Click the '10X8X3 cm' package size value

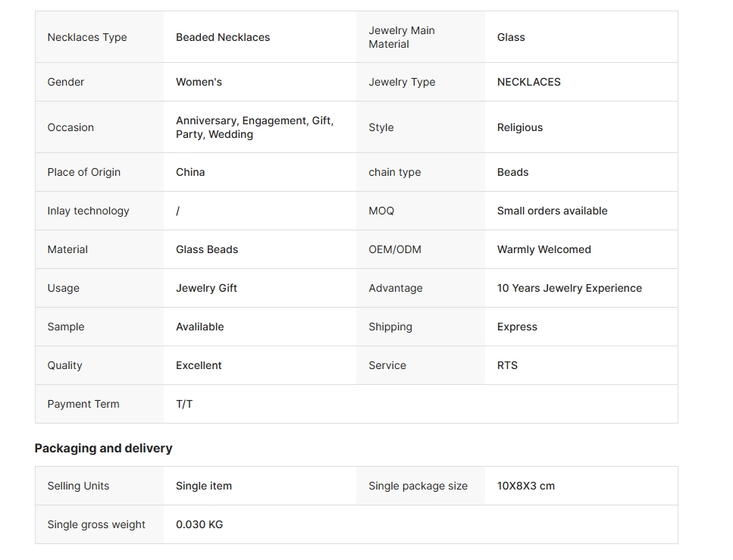525,486
